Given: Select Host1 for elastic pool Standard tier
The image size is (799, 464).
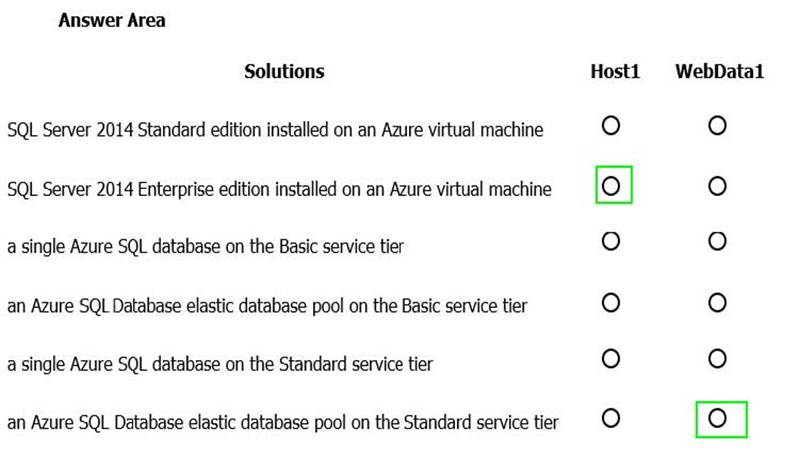Looking at the screenshot, I should (x=611, y=419).
